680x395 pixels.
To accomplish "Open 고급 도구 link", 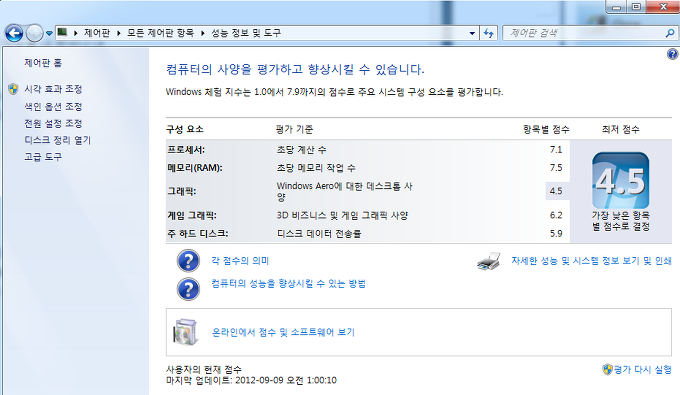I will 43,157.
